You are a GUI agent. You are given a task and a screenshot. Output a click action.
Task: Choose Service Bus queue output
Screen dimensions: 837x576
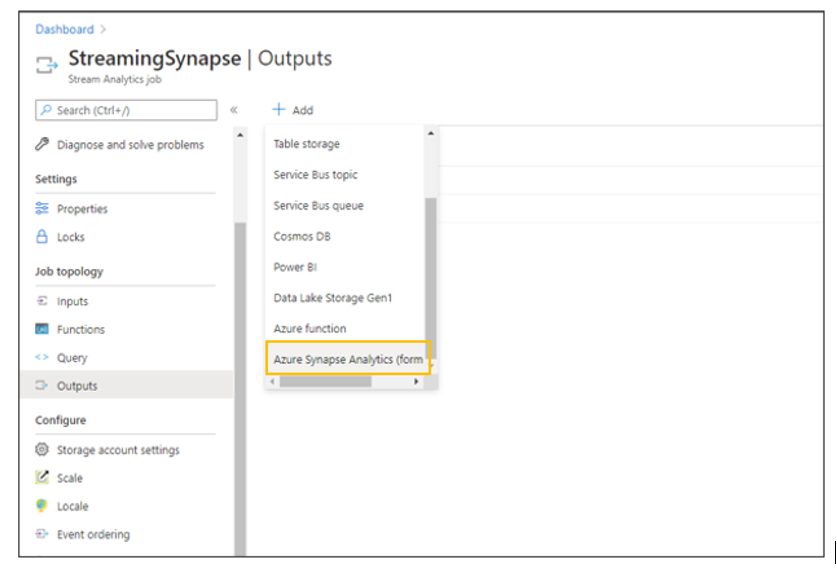318,206
